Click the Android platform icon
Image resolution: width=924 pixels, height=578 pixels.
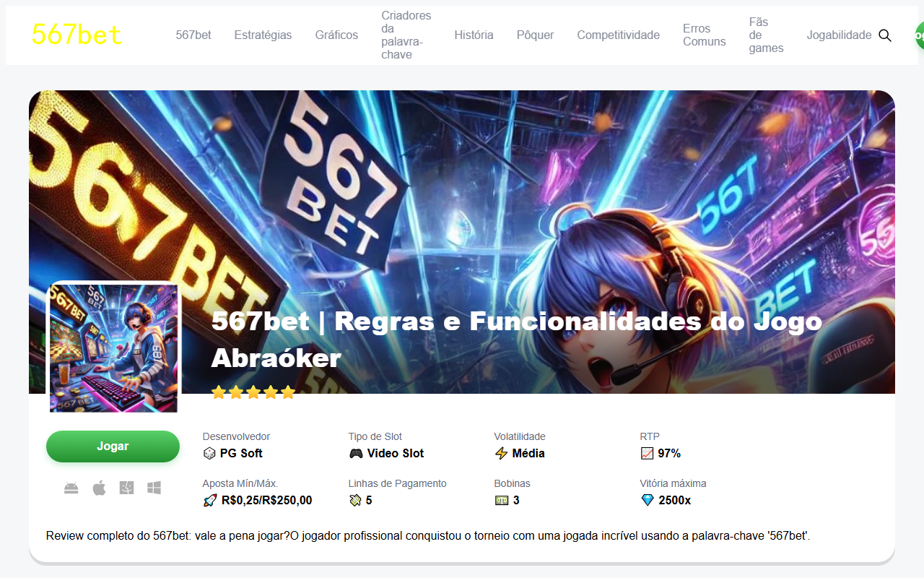click(x=71, y=488)
